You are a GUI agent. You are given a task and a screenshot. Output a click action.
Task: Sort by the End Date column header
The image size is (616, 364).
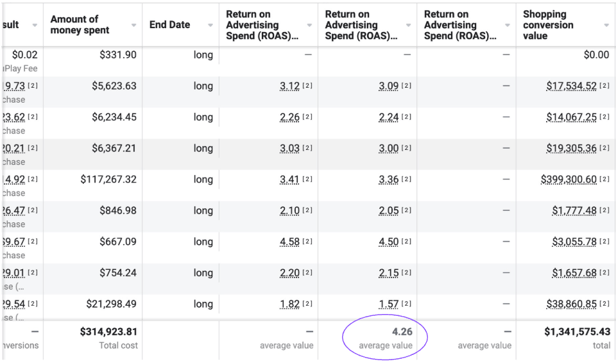pos(170,25)
